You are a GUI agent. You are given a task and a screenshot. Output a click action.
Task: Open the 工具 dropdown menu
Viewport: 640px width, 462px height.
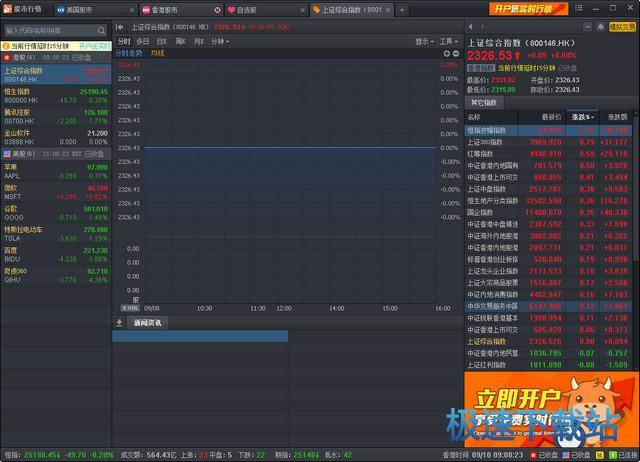click(x=449, y=42)
